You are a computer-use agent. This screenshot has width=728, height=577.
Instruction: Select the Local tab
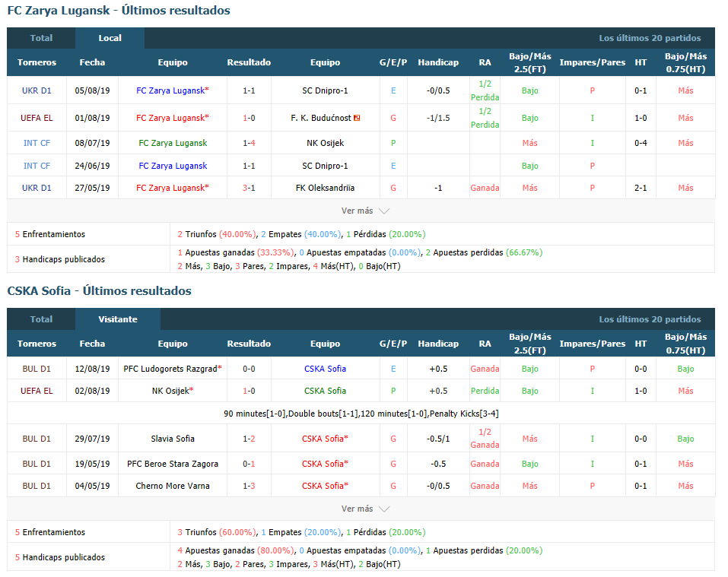pos(110,38)
